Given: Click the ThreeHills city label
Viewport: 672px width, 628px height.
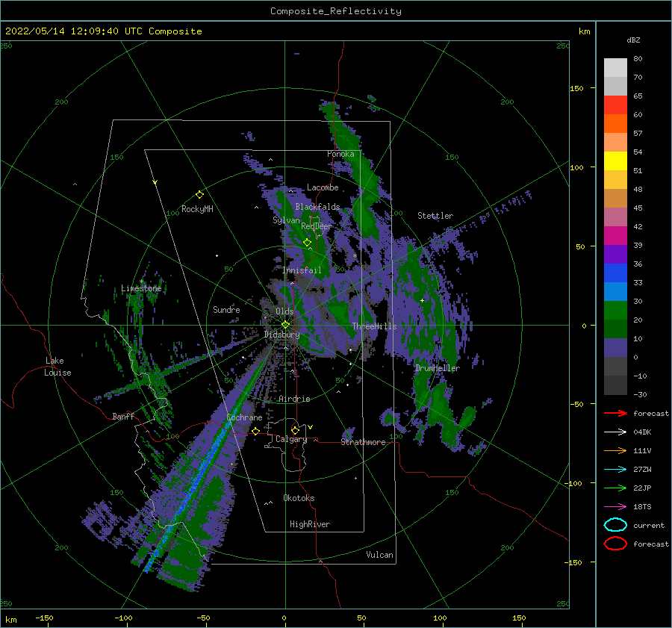Looking at the screenshot, I should [x=374, y=326].
